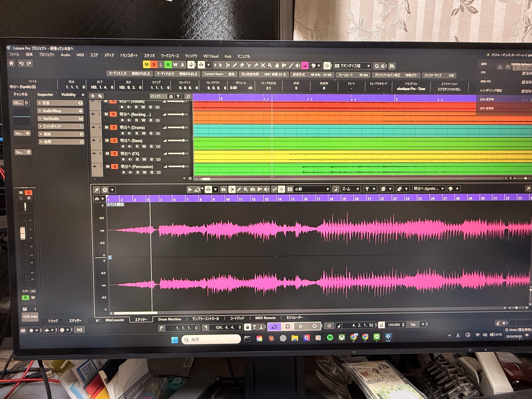This screenshot has width=532, height=399.
Task: Toggle the global yellow M mute-all button
Action: 147,64
